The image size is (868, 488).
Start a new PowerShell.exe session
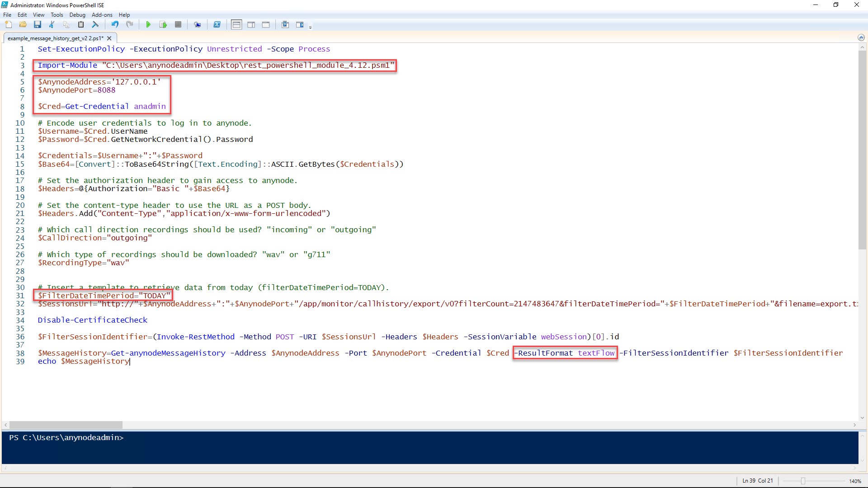pyautogui.click(x=217, y=24)
